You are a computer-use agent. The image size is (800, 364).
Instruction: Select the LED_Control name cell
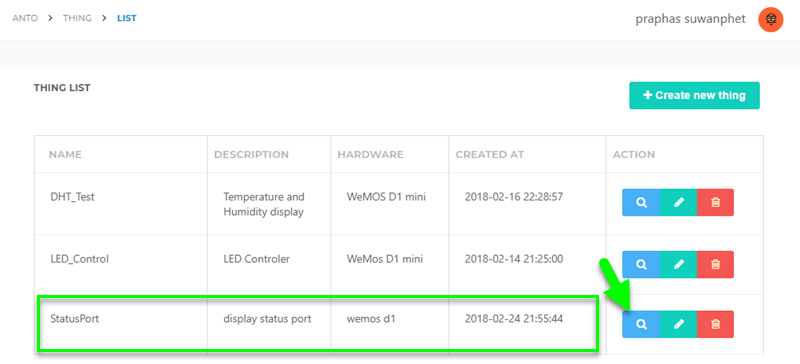[121, 264]
